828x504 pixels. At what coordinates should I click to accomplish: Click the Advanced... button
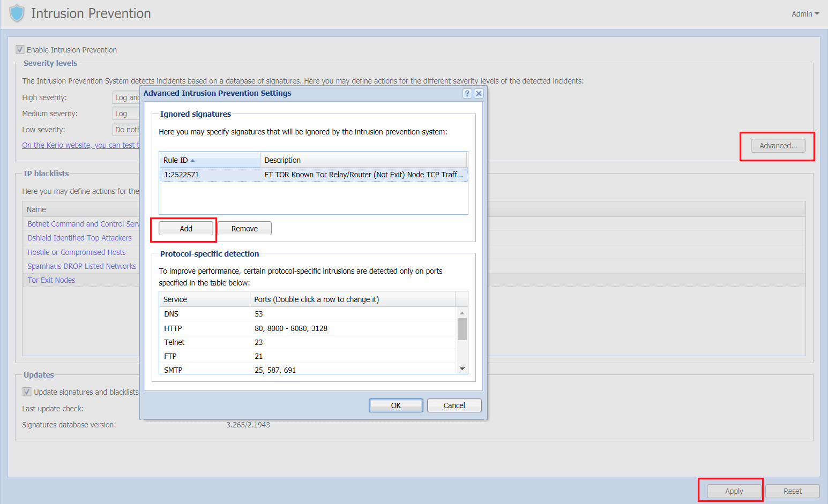(x=778, y=146)
